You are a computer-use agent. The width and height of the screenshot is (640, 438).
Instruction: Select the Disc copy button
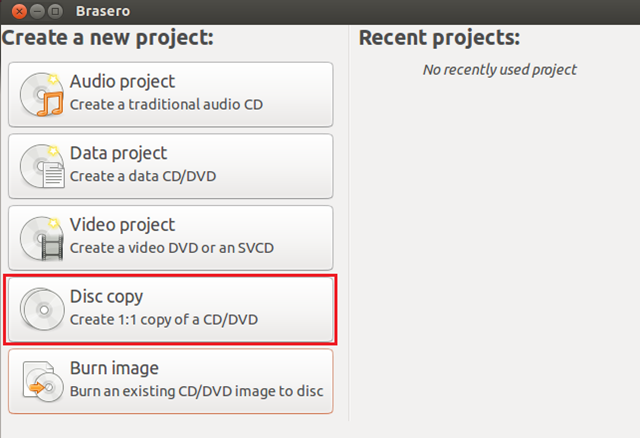click(x=171, y=309)
